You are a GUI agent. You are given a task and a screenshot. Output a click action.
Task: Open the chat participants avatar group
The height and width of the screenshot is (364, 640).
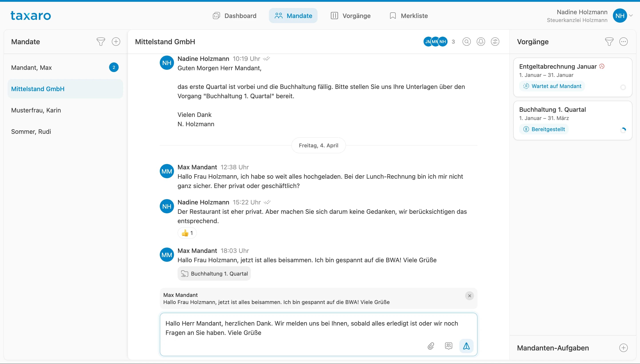coord(435,42)
